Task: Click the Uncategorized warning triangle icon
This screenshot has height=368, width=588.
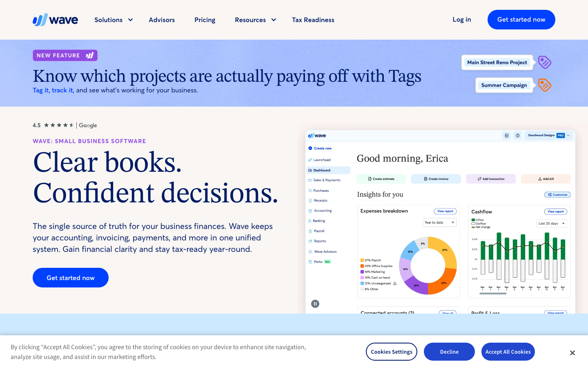Action: point(395,283)
